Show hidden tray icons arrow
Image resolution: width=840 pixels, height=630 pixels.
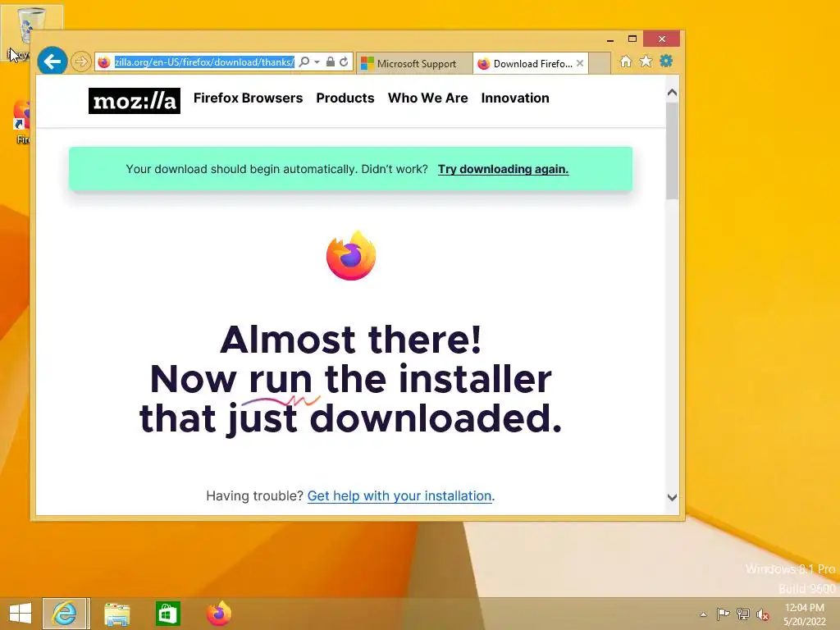[x=703, y=614]
